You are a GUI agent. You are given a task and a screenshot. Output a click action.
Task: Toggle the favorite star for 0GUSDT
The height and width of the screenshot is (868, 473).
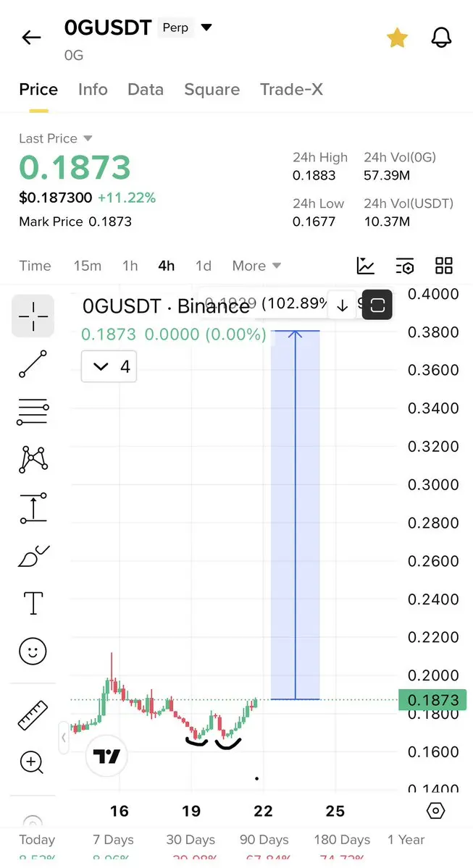[397, 38]
